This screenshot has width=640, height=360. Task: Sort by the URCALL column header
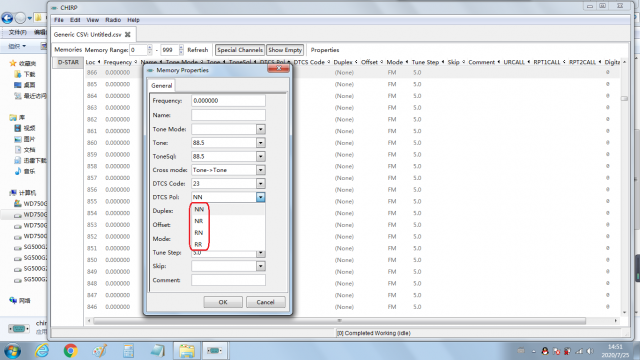(x=516, y=62)
